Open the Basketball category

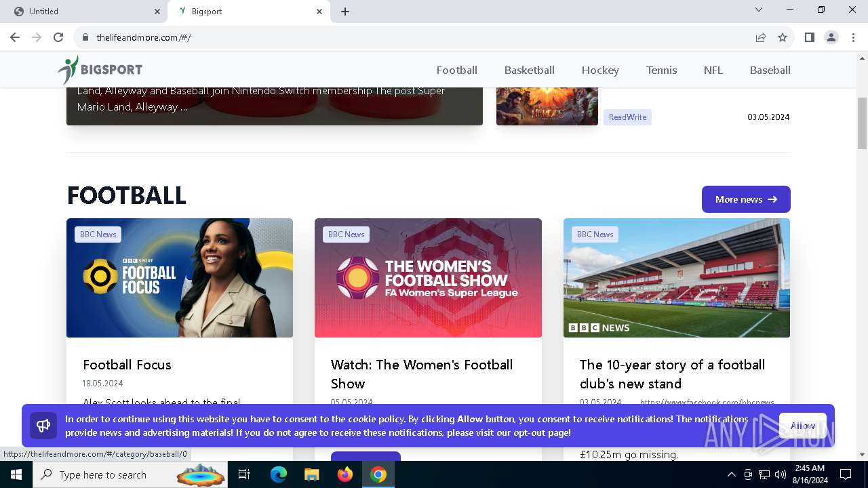click(530, 70)
